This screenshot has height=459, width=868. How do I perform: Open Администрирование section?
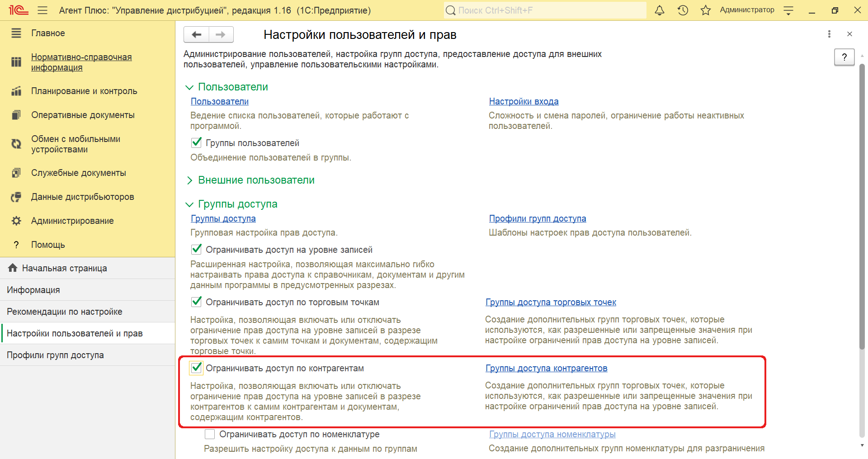72,221
